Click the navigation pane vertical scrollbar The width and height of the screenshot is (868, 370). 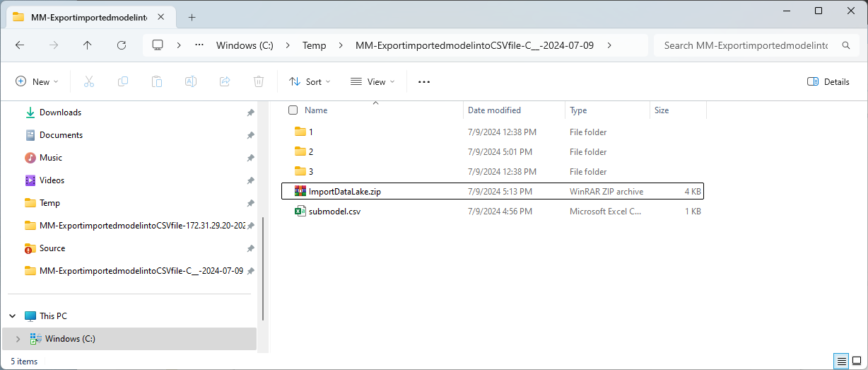[x=263, y=269]
